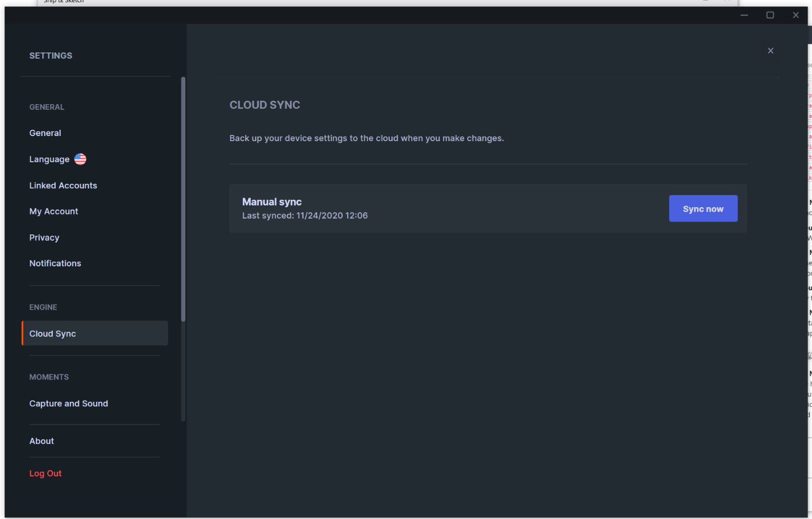
Task: Click the Last synced 11/24/2020 12:06 text
Action: (305, 216)
